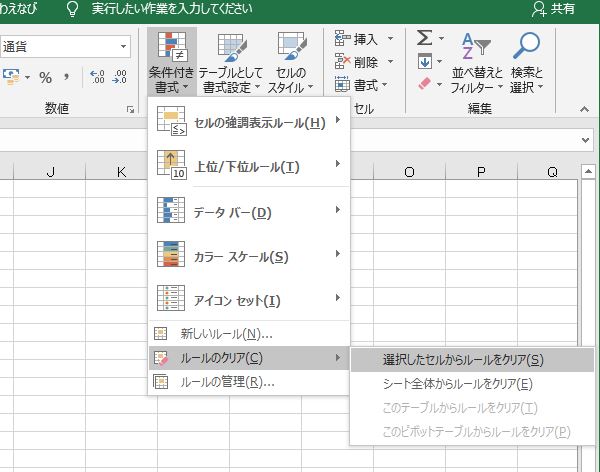The height and width of the screenshot is (472, 600).
Task: Open Color Scales (カラー スケール) submenu
Action: (249, 256)
